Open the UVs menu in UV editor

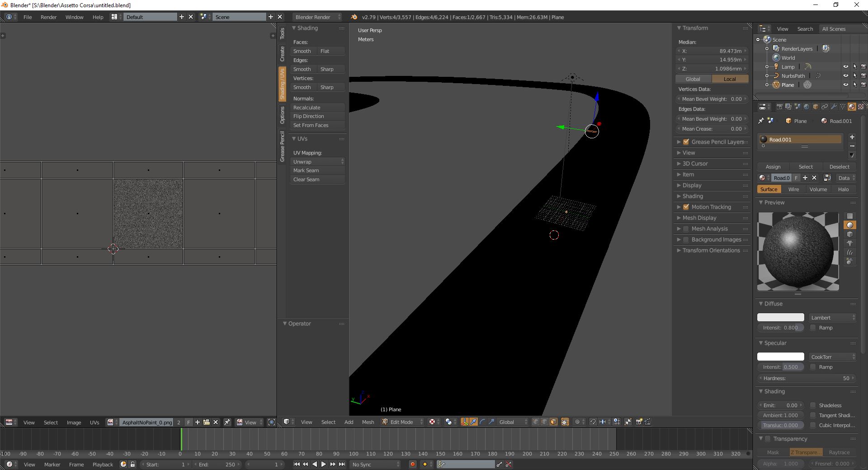94,422
